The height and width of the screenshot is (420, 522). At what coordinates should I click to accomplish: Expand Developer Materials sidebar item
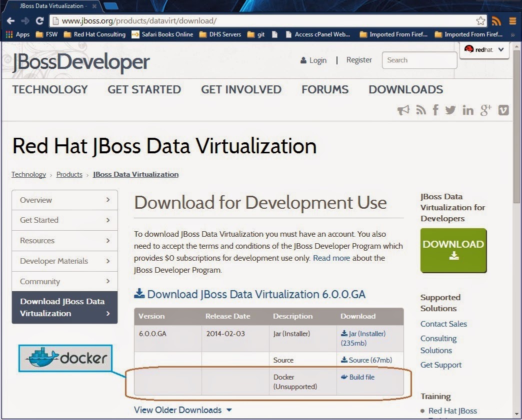click(x=64, y=261)
